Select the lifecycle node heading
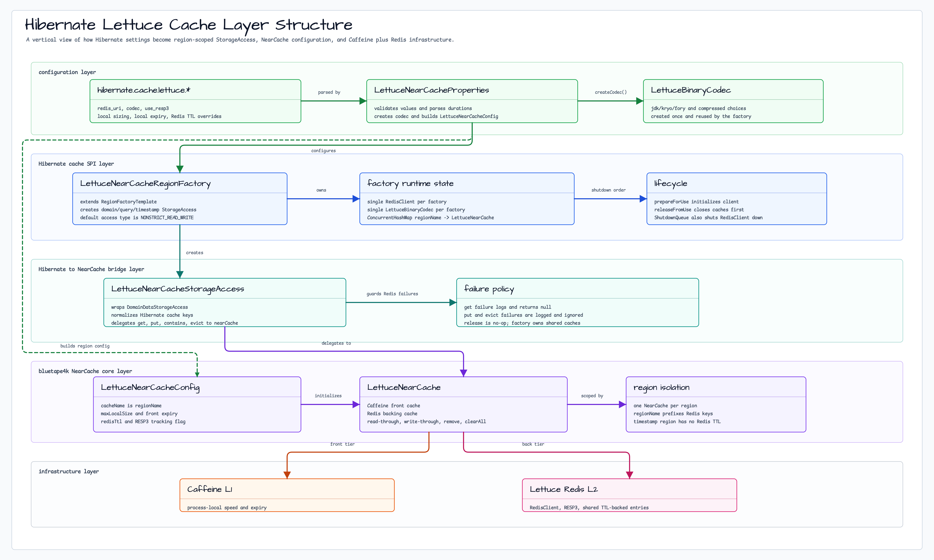Image resolution: width=934 pixels, height=560 pixels. [671, 184]
